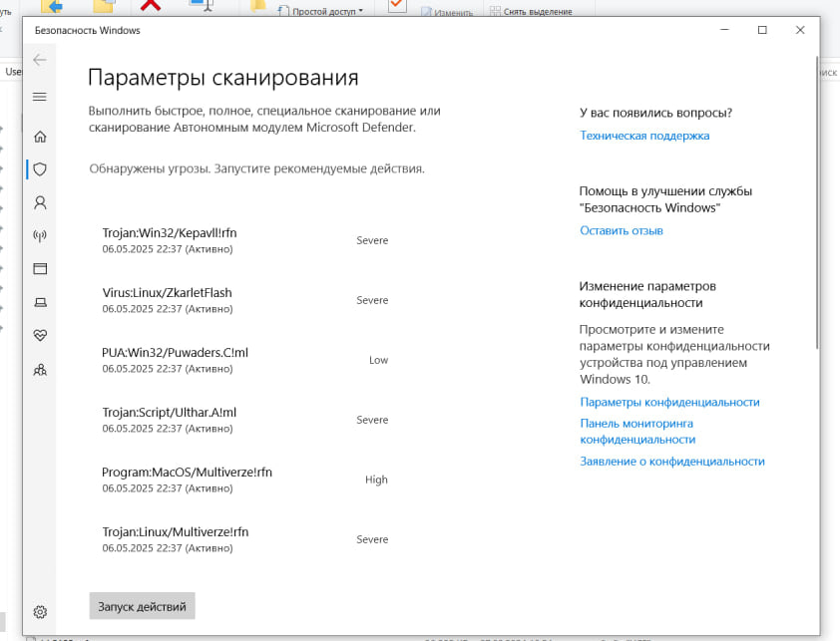
Task: Open app and browser control window icon
Action: [40, 269]
